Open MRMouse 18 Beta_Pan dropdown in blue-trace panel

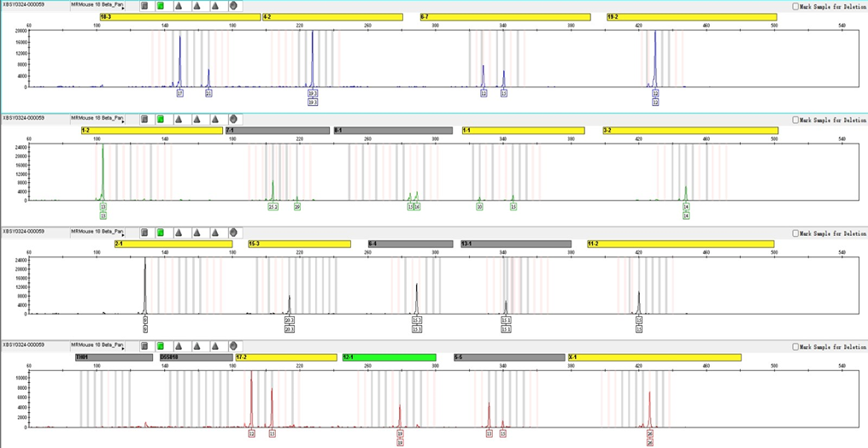pos(98,5)
